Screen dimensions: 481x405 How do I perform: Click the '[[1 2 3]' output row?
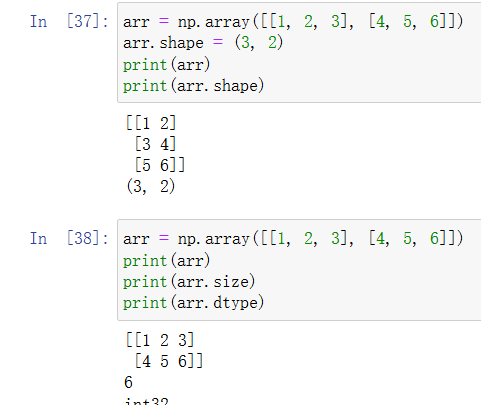[160, 340]
